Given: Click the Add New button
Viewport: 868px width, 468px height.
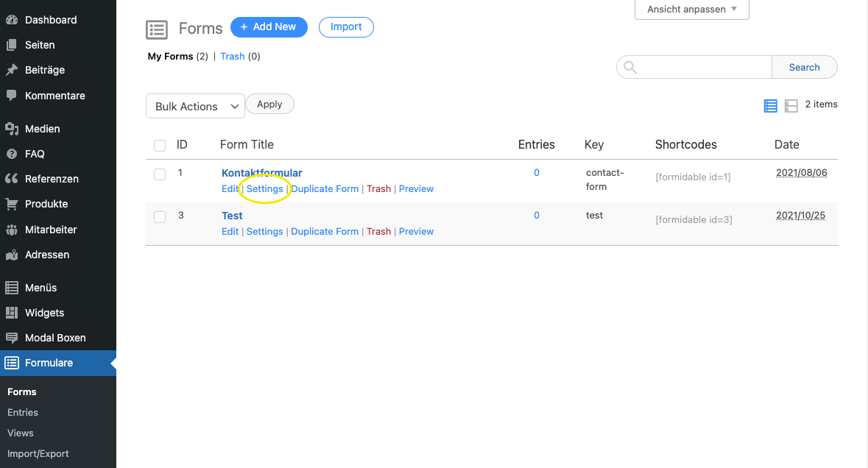Looking at the screenshot, I should pos(269,26).
